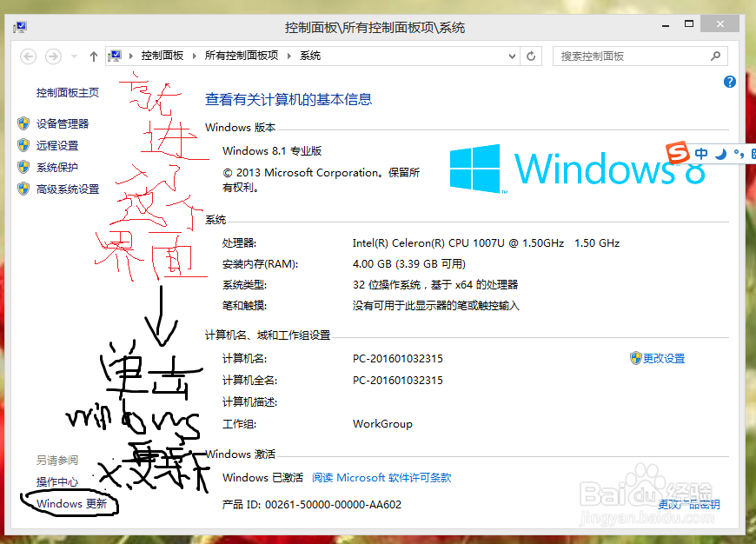This screenshot has height=544, width=756.
Task: Click shield icon next to 更改设置
Action: pos(635,358)
